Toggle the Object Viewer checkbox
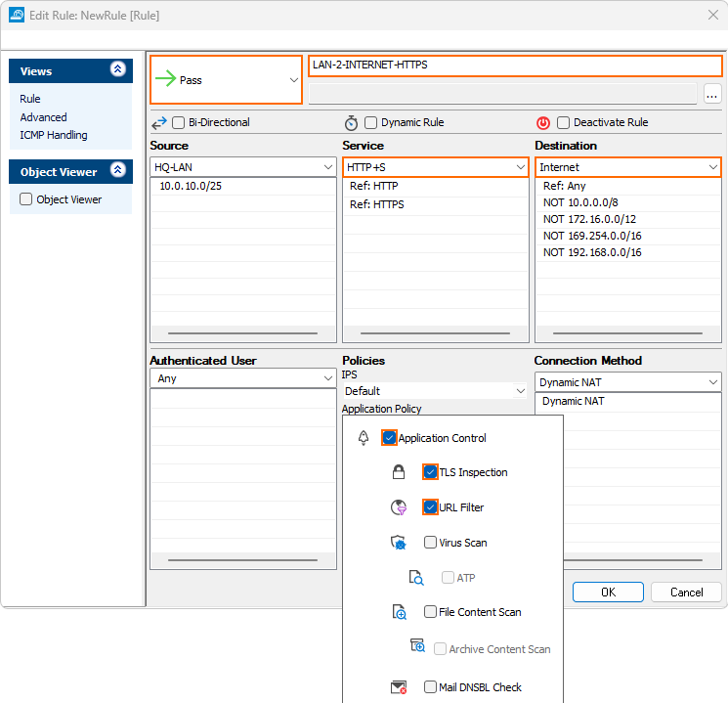This screenshot has height=703, width=728. [26, 199]
